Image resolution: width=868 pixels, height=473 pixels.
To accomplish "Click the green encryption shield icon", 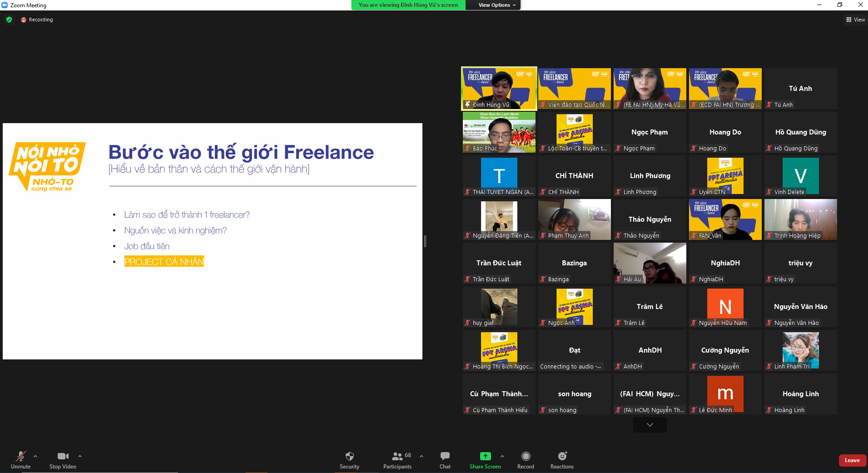I will coord(9,20).
